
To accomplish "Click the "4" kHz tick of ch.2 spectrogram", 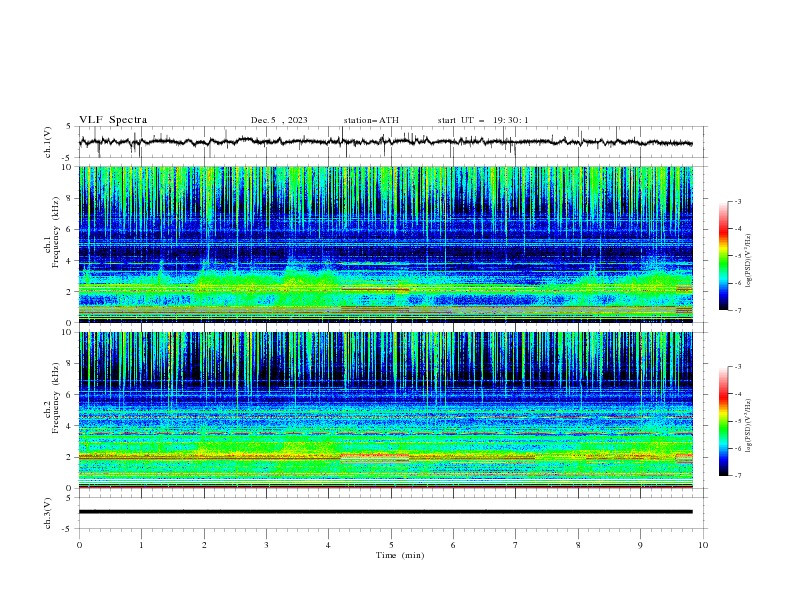I will (x=69, y=426).
